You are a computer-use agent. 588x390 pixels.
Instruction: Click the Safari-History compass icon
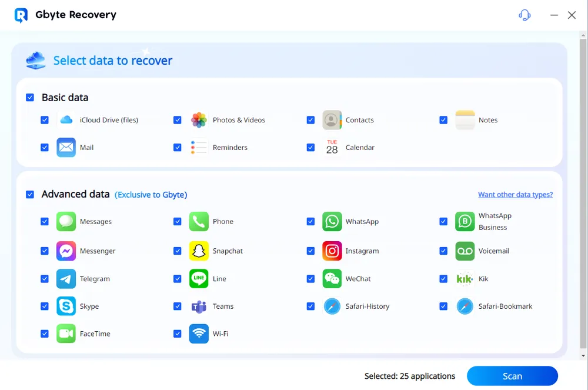click(332, 306)
